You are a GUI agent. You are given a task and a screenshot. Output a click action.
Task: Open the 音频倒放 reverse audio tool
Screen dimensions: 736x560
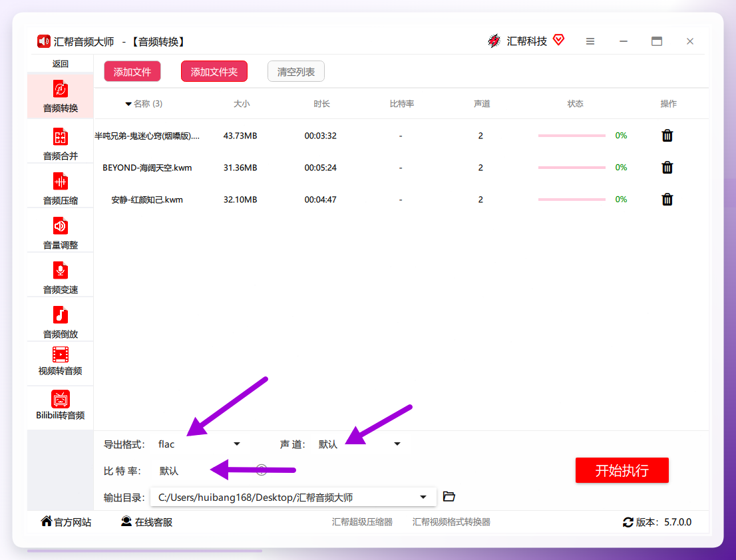click(x=61, y=322)
